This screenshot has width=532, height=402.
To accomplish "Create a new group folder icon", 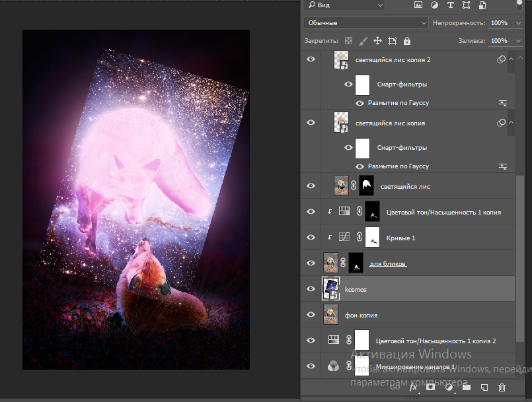I will [467, 387].
